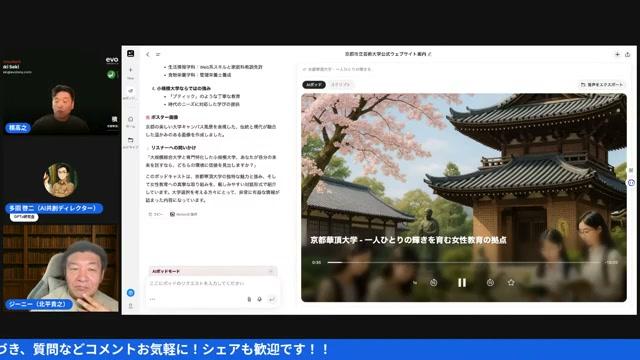Click the plus icon at top right
640x360 pixels.
click(617, 54)
